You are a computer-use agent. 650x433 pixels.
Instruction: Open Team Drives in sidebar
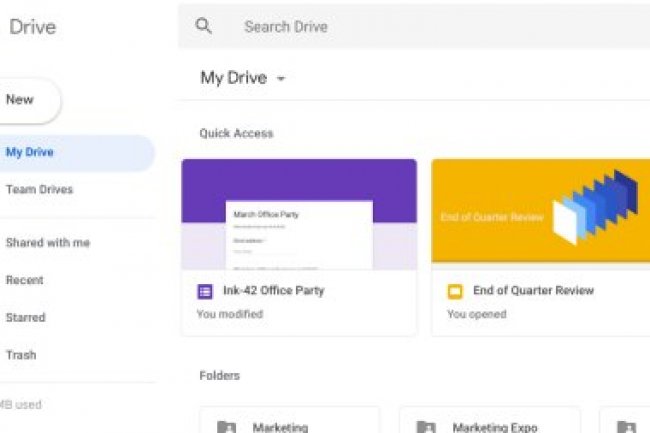pyautogui.click(x=39, y=189)
